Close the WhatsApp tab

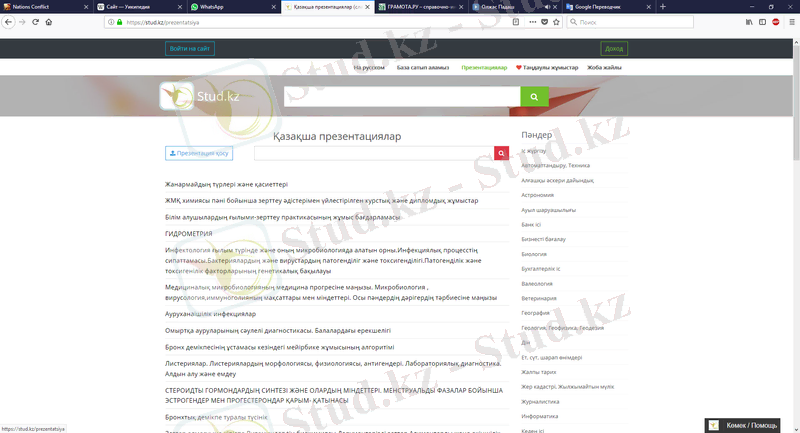point(273,7)
